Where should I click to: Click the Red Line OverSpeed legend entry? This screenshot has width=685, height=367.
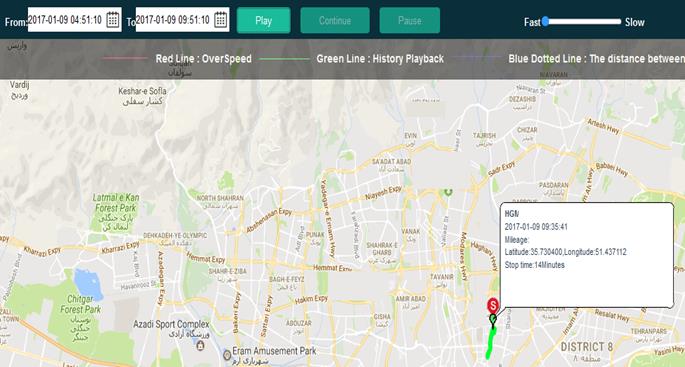[204, 59]
